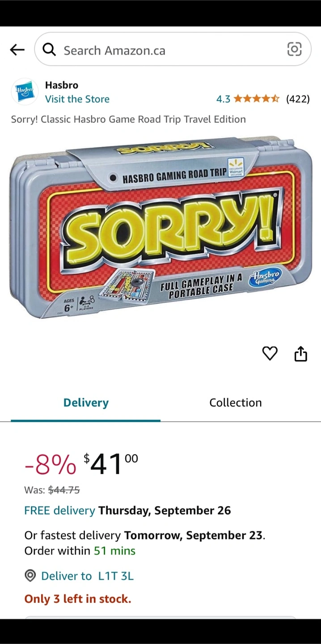Image resolution: width=321 pixels, height=644 pixels.
Task: Open the Visit the Store link
Action: pos(77,99)
